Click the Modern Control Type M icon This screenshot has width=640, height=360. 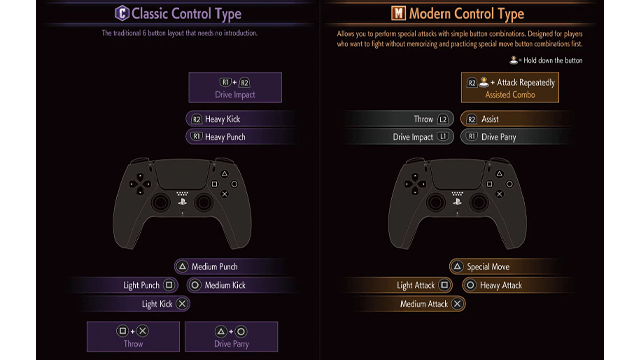pos(398,13)
